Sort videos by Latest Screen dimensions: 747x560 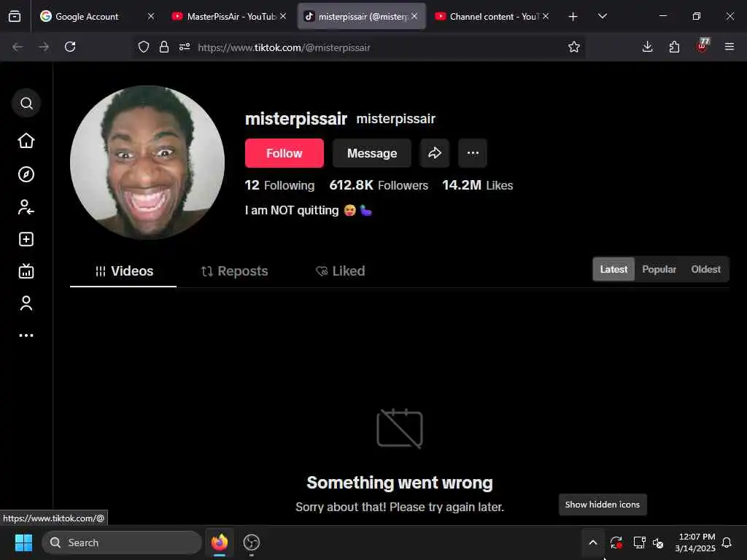point(614,270)
